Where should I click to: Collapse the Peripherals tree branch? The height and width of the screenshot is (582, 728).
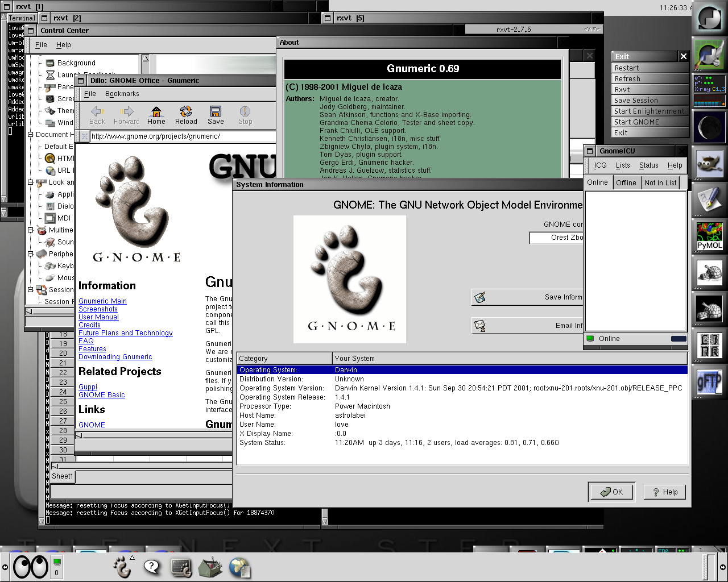[31, 254]
